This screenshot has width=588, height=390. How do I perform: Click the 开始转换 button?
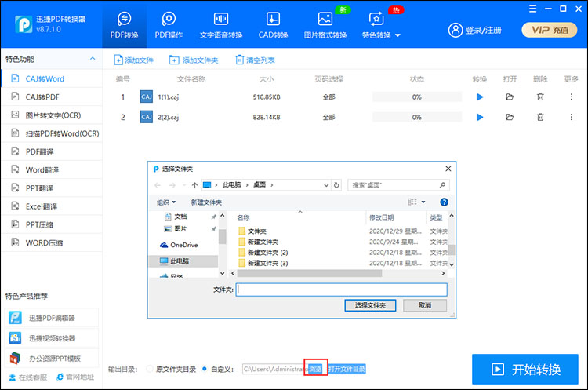click(x=525, y=369)
